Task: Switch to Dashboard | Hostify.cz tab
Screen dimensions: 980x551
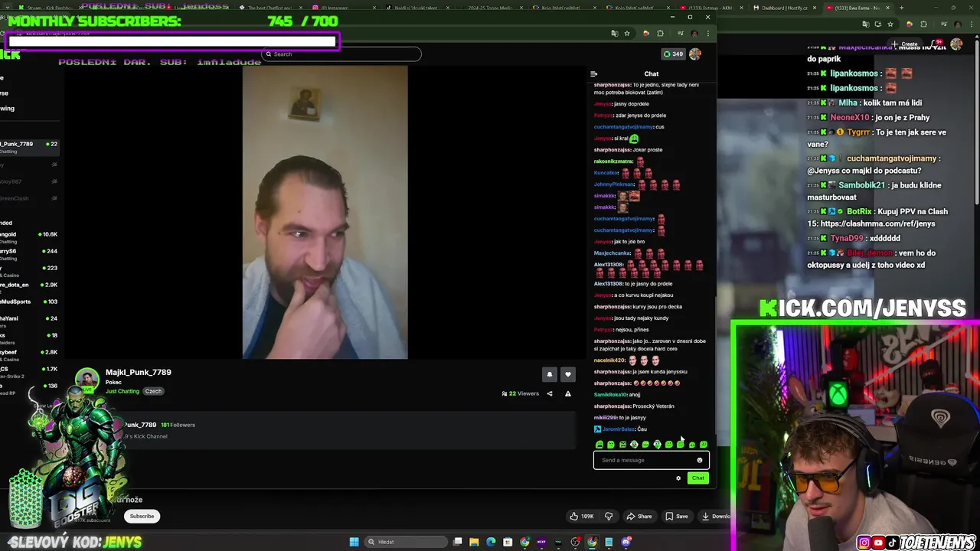Action: coord(782,8)
